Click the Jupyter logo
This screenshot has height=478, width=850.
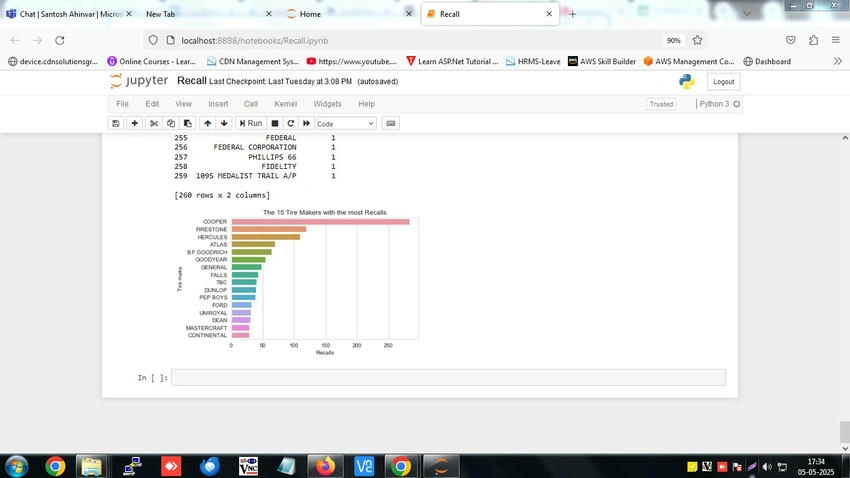[139, 81]
